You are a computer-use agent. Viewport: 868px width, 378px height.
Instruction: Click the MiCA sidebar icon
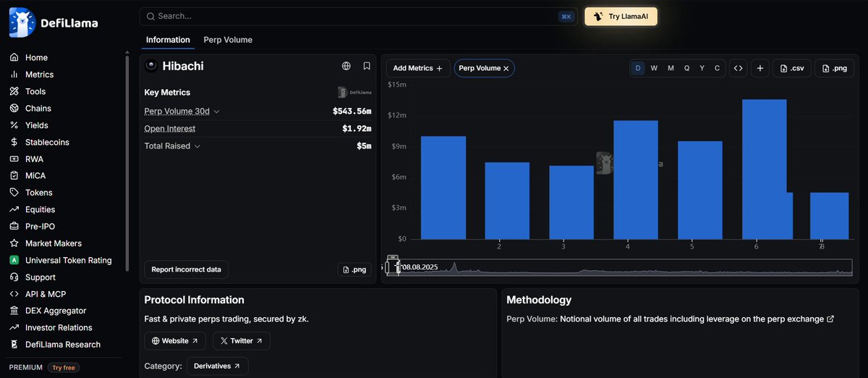coord(14,176)
